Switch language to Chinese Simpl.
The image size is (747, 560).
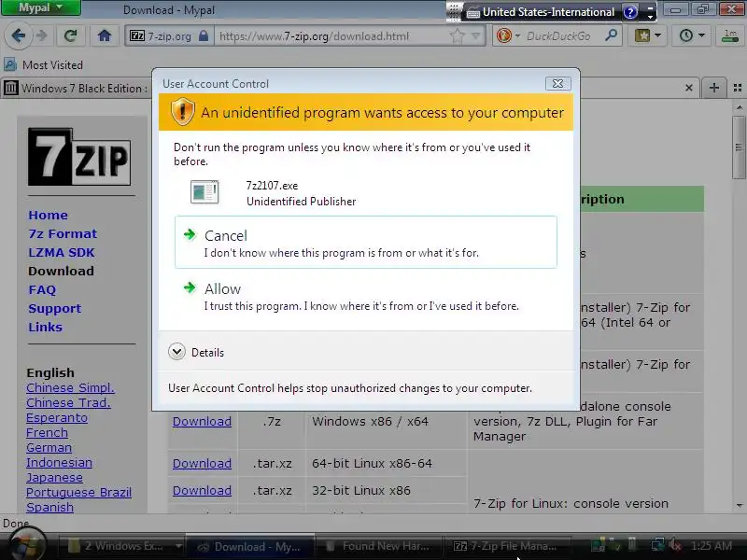[x=70, y=387]
